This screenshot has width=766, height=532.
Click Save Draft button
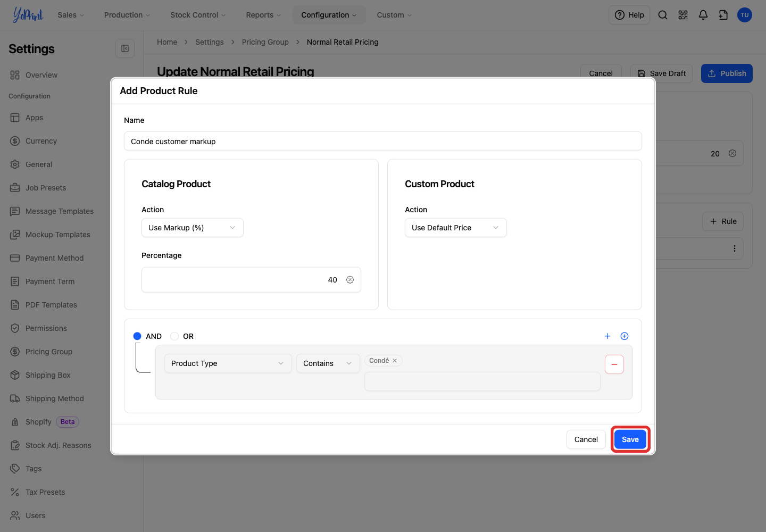(661, 73)
